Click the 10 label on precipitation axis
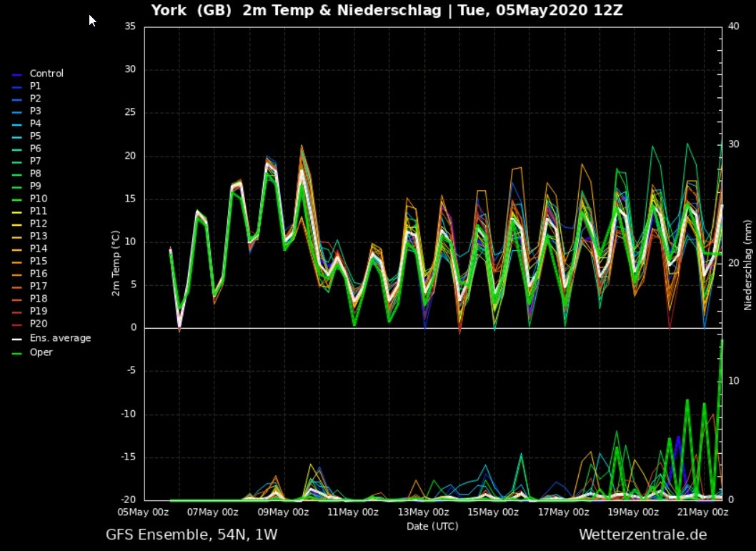The width and height of the screenshot is (756, 551). coord(733,381)
